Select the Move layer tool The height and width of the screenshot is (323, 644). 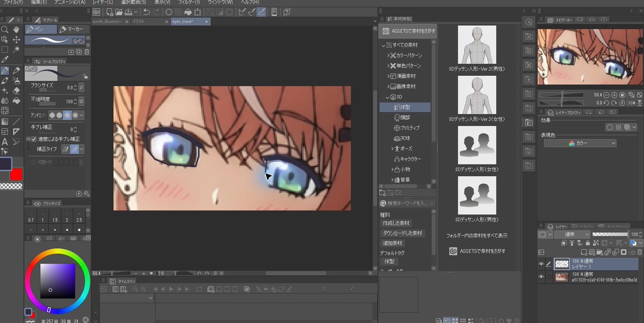[16, 39]
